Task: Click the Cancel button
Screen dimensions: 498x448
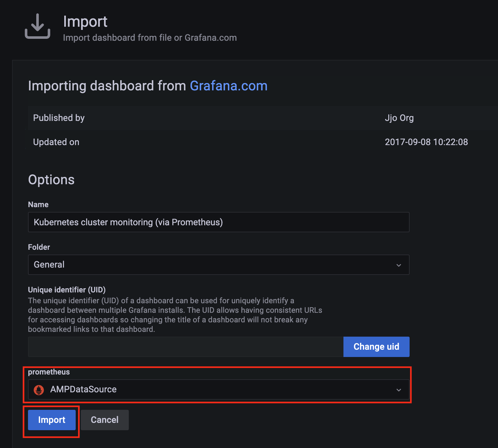Action: point(105,420)
